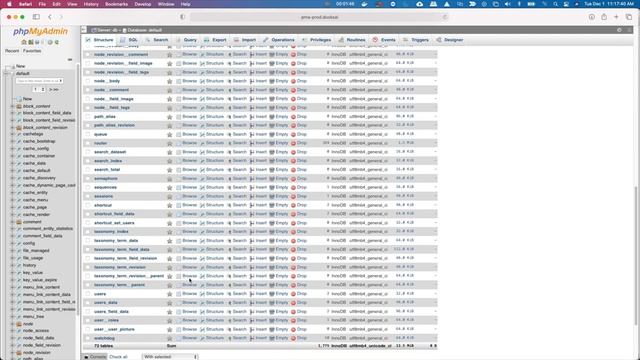The image size is (640, 360).
Task: Expand cache_config tree node
Action: 13,149
